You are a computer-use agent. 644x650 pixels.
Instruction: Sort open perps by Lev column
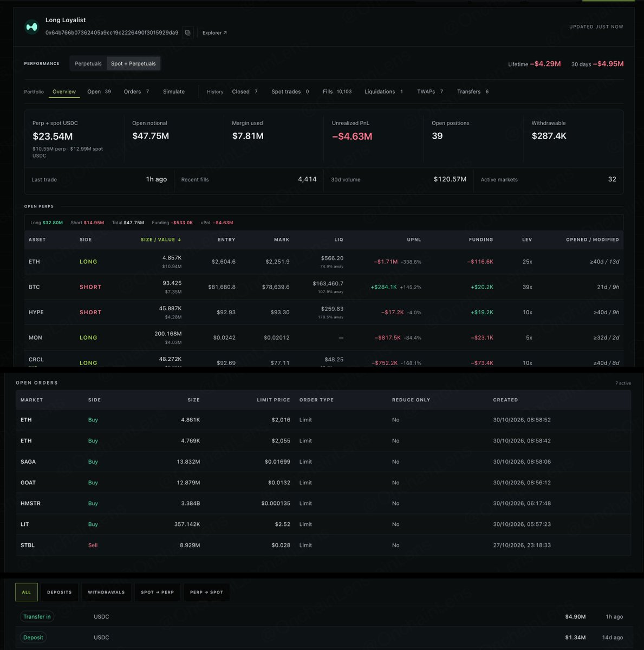pyautogui.click(x=527, y=239)
